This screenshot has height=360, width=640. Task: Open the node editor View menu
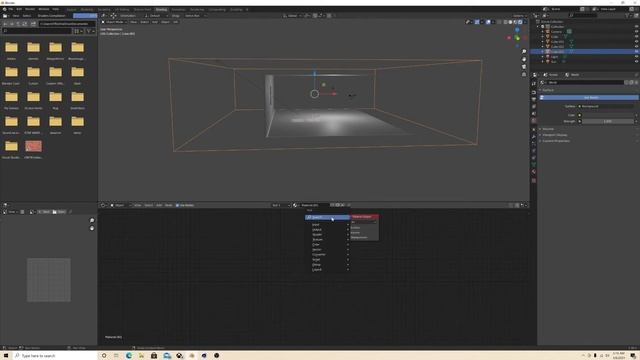(138, 205)
